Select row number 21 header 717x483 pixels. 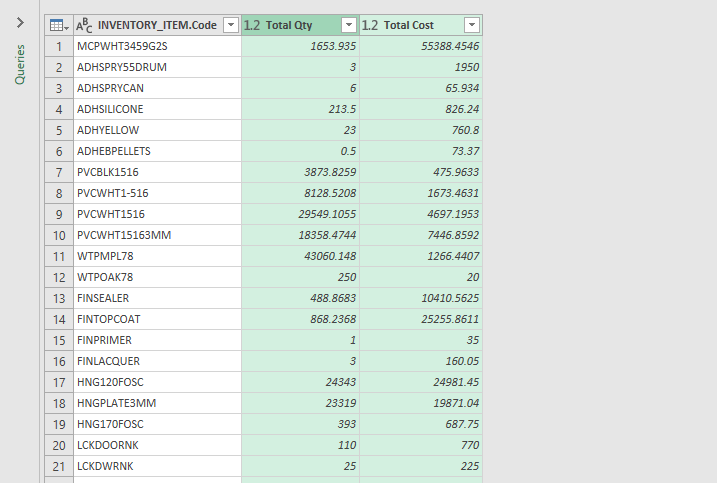point(58,466)
